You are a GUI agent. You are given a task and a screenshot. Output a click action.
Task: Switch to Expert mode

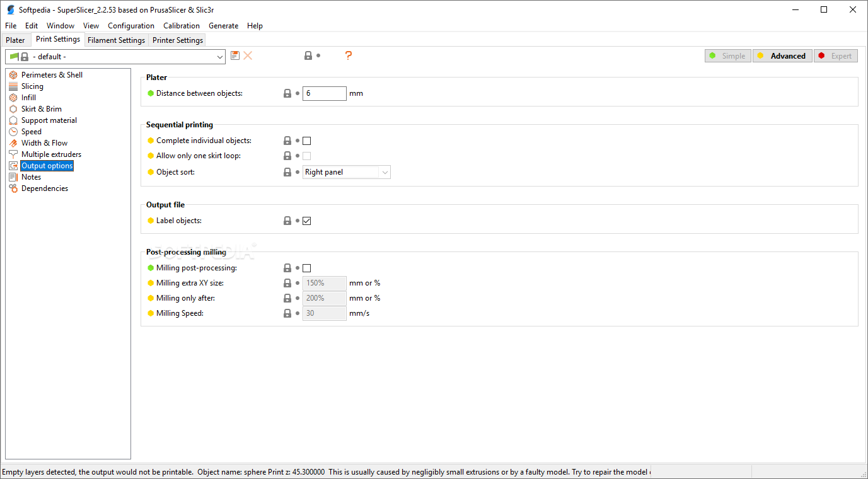836,56
